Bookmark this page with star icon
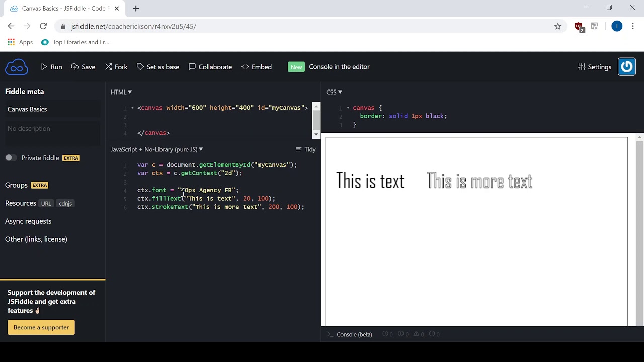Screen dimensions: 644x362 click(557, 26)
